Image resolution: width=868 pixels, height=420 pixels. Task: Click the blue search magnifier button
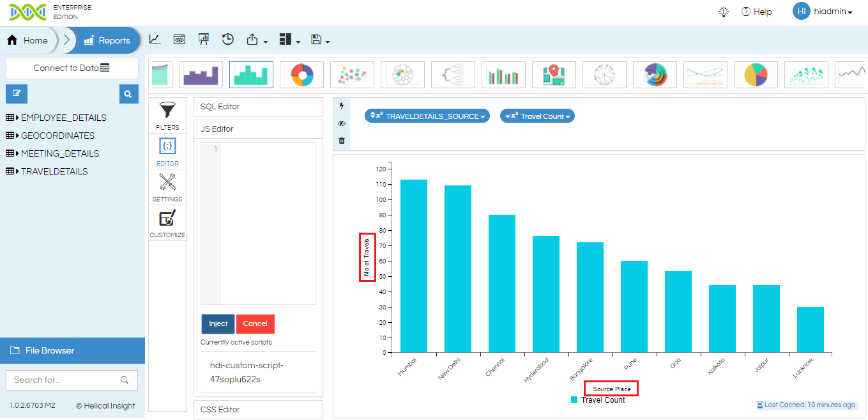(x=128, y=94)
